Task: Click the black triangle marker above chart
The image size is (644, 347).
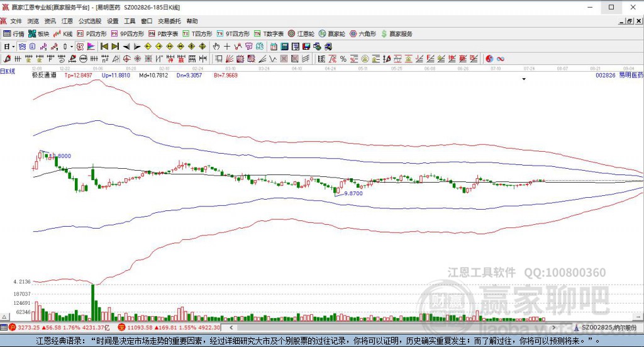Action: (x=524, y=79)
